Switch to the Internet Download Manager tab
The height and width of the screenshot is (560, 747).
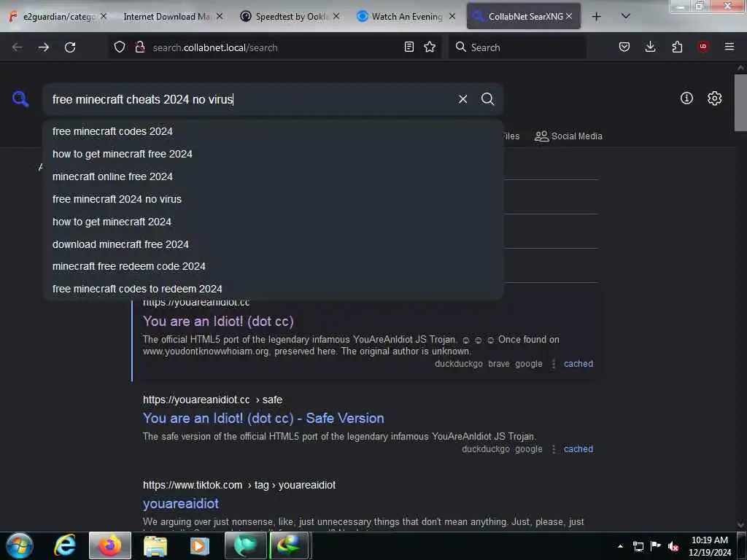(x=167, y=17)
